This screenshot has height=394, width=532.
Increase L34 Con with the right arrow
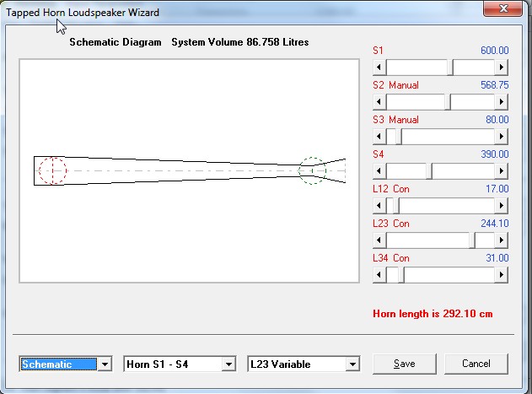click(x=501, y=275)
